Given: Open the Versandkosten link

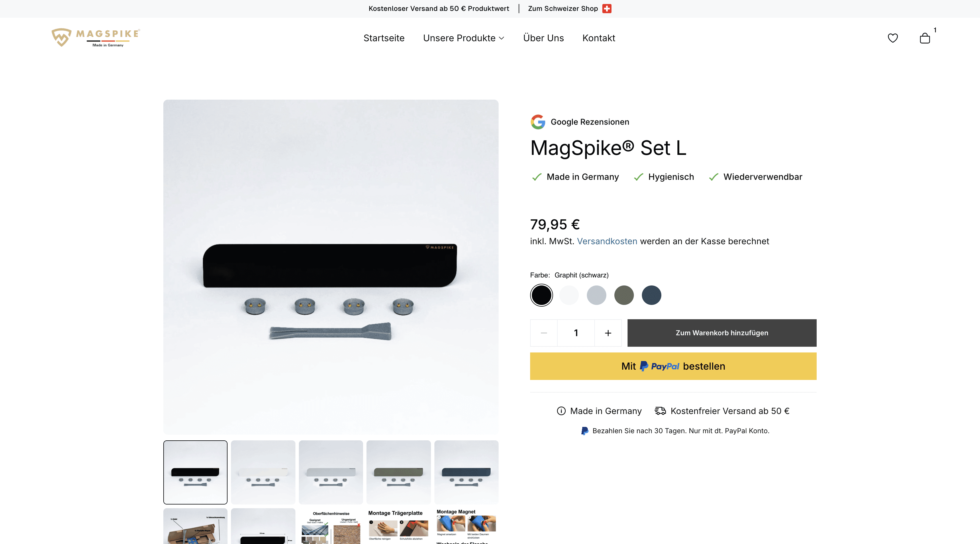Looking at the screenshot, I should click(607, 241).
